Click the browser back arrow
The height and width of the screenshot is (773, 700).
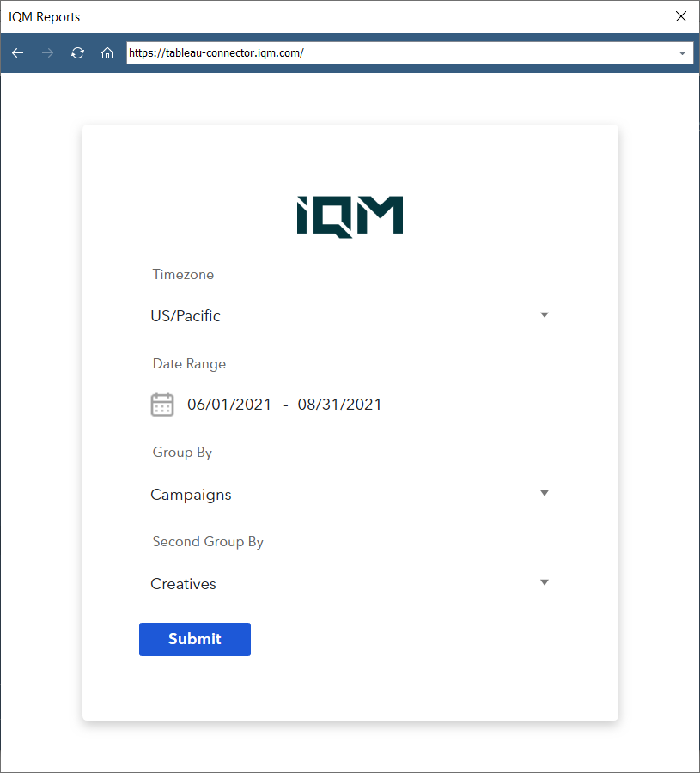click(x=17, y=53)
